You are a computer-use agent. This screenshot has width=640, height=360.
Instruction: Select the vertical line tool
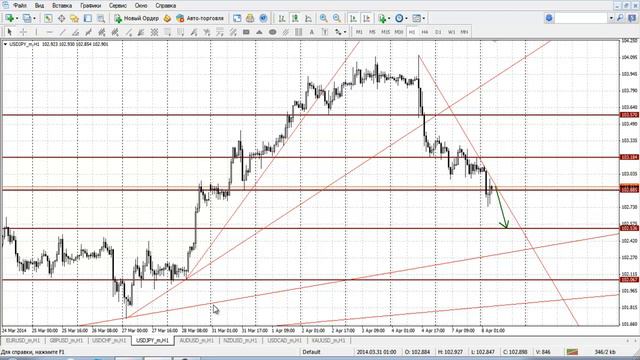pyautogui.click(x=36, y=32)
